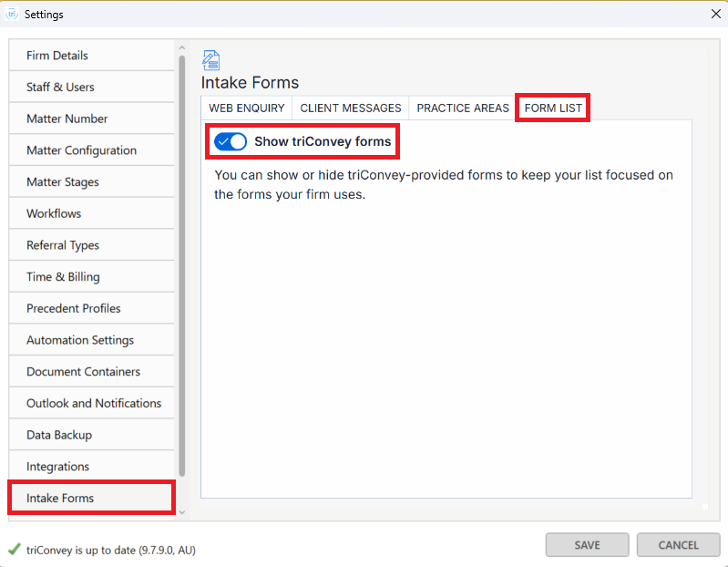Image resolution: width=728 pixels, height=567 pixels.
Task: Click the sidebar scroll down arrow
Action: [x=182, y=511]
